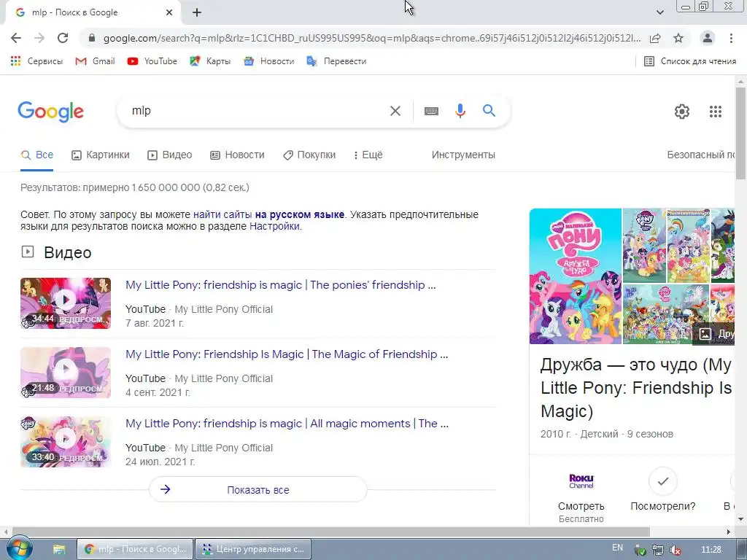
Task: Go forward to next page
Action: click(x=39, y=38)
